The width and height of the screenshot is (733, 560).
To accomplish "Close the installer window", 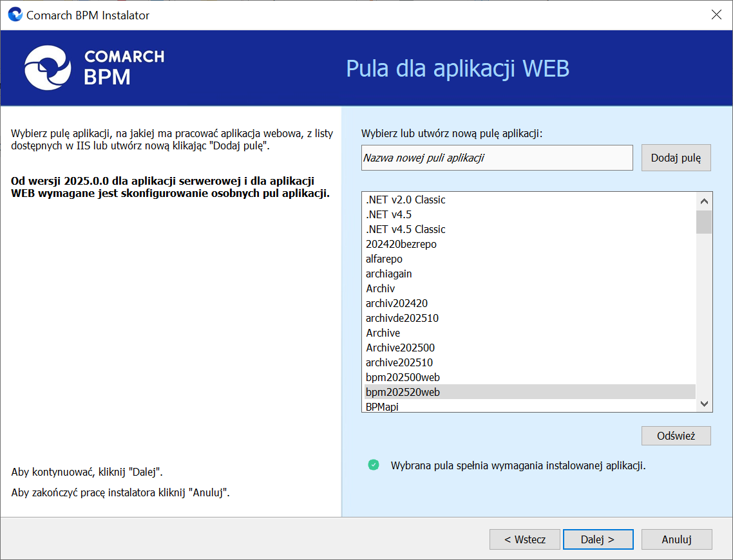I will tap(716, 14).
